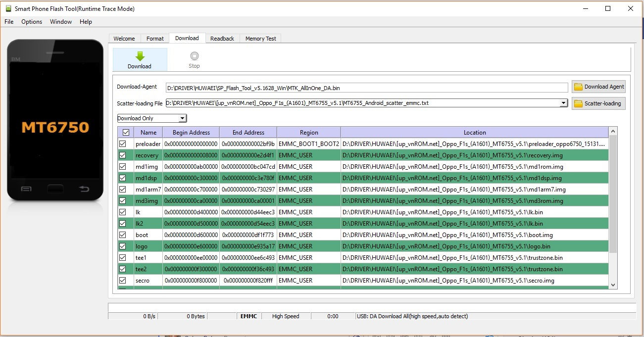The height and width of the screenshot is (337, 644).
Task: Click the boot.img location cell
Action: point(475,235)
